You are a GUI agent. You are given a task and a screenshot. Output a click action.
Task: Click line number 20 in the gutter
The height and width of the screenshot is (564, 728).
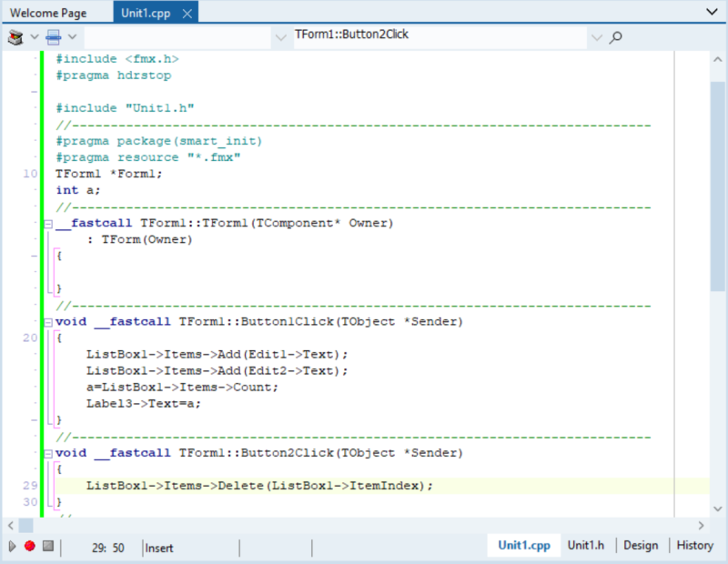(x=30, y=337)
